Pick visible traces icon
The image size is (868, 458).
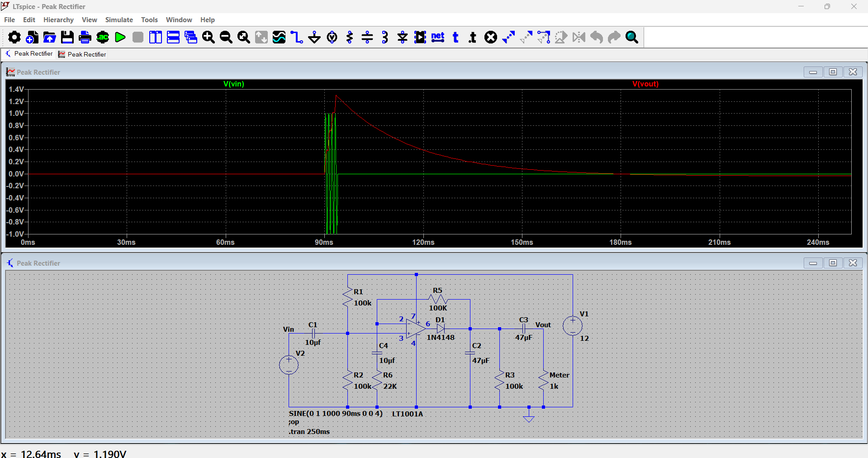click(279, 37)
